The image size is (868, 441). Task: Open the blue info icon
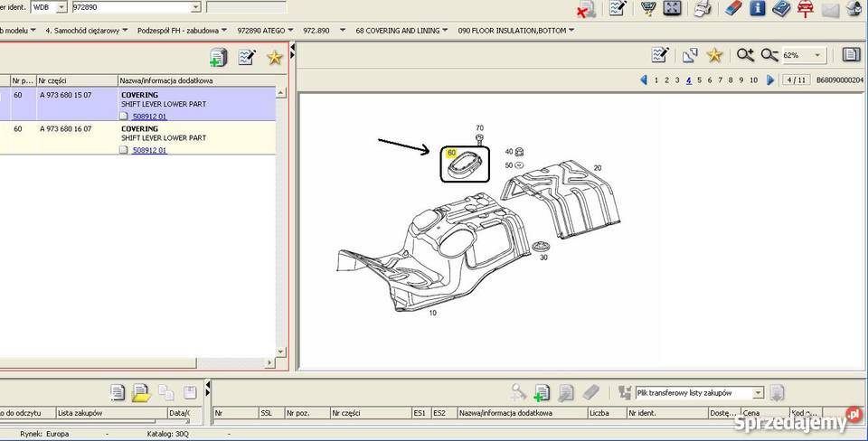pos(757,8)
